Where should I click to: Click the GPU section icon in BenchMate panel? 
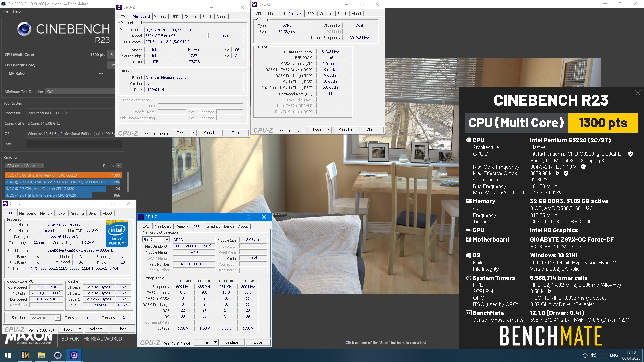(x=468, y=230)
